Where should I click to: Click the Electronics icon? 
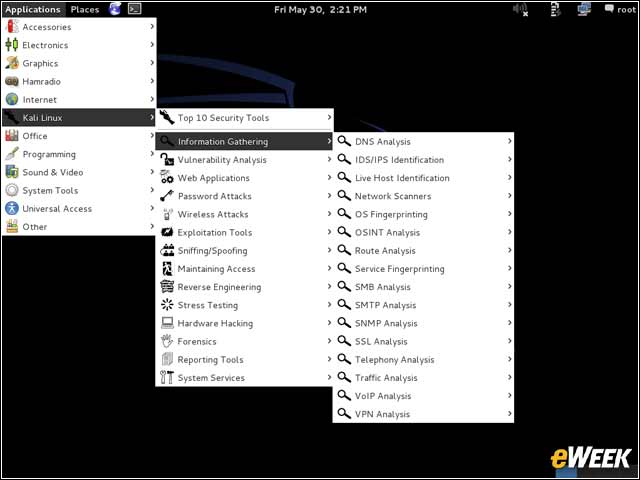[x=12, y=44]
